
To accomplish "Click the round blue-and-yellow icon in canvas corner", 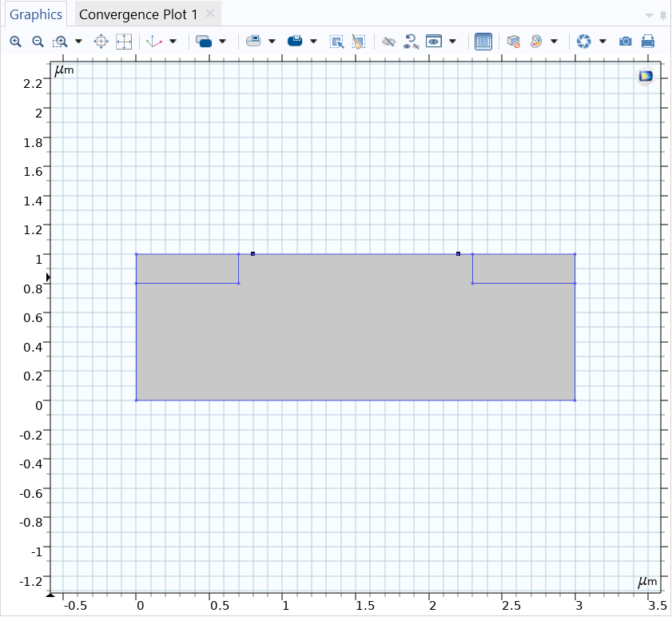I will click(646, 77).
